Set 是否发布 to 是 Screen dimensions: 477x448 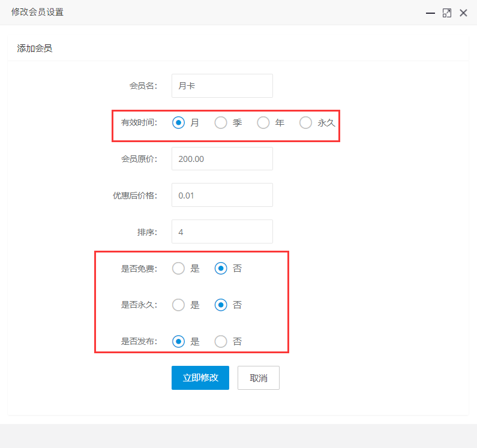click(x=178, y=341)
